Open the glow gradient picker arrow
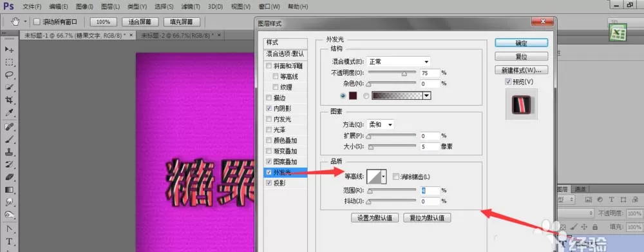Viewport: 644px width, 252px height. [427, 96]
